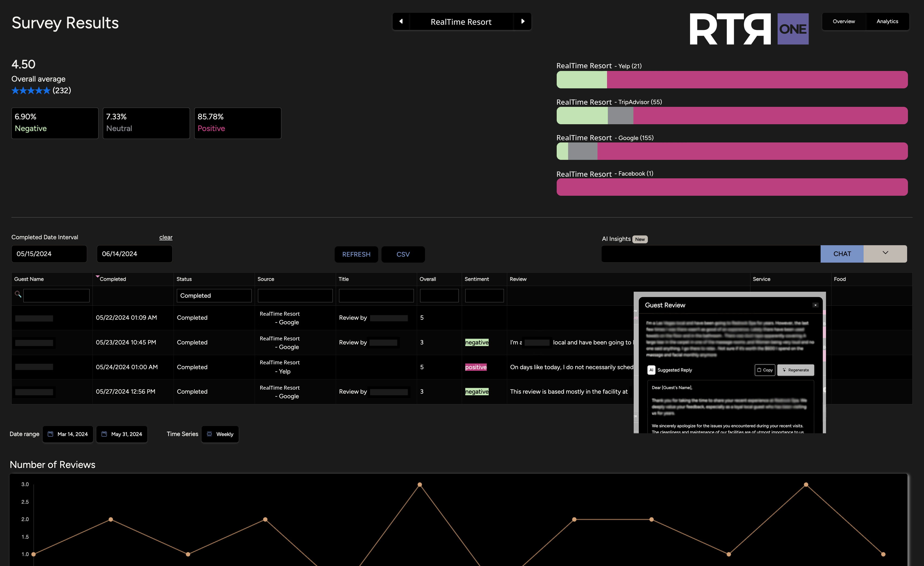Click the 85.78% Positive card
This screenshot has width=924, height=566.
click(x=238, y=123)
